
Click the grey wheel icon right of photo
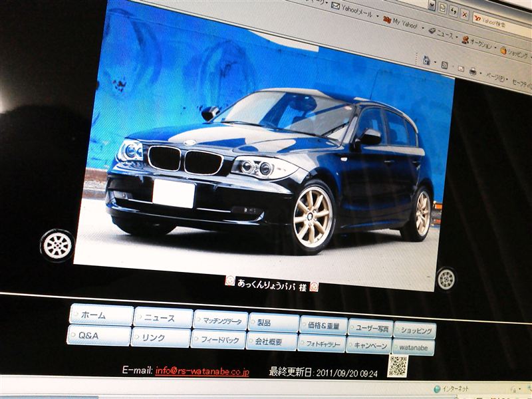click(446, 279)
